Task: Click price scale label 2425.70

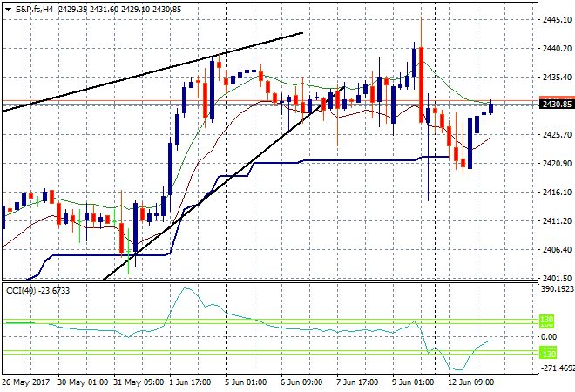Action: coord(557,134)
